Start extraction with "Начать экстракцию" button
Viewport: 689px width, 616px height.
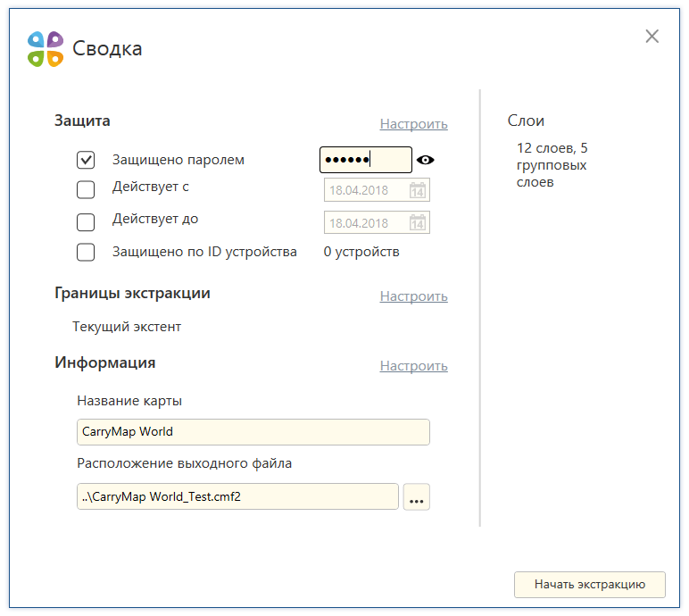coord(590,585)
